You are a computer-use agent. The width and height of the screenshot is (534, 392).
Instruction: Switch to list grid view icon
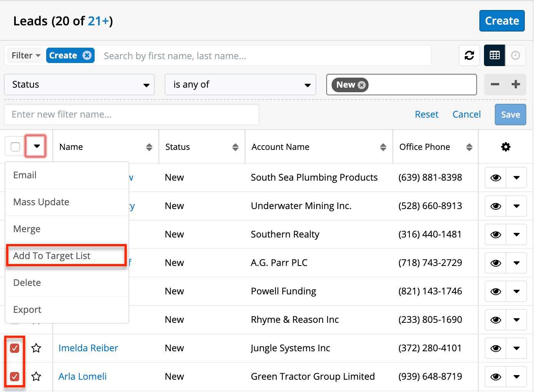point(494,56)
